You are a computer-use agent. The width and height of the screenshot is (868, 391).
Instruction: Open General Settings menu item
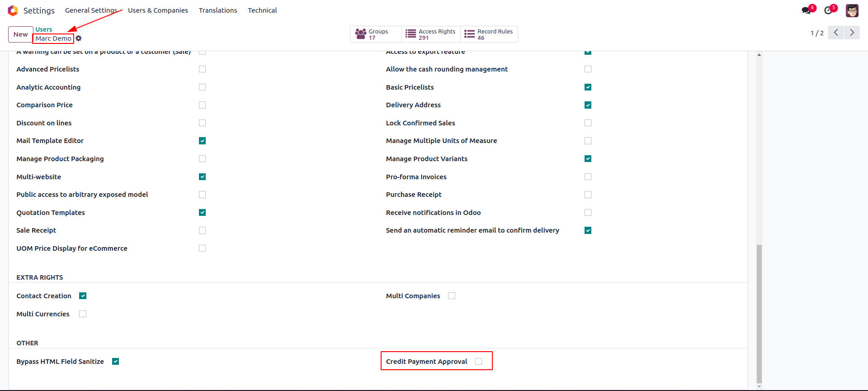click(x=91, y=10)
